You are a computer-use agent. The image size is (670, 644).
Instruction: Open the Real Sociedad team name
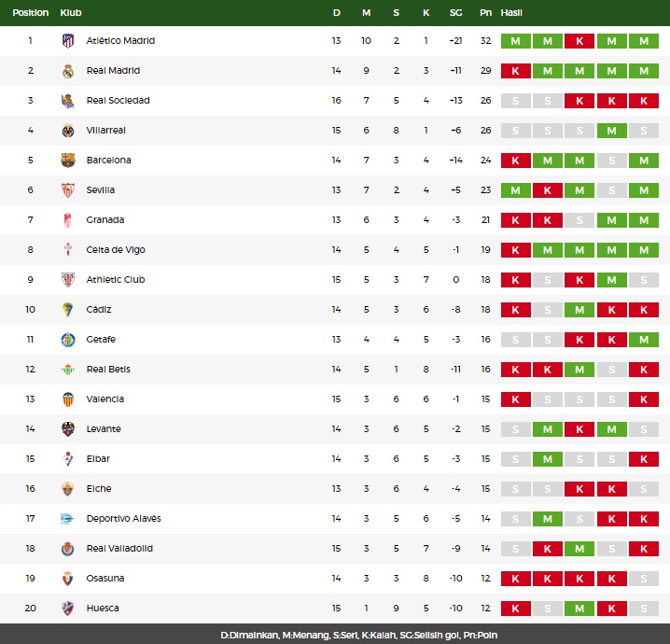pyautogui.click(x=118, y=101)
